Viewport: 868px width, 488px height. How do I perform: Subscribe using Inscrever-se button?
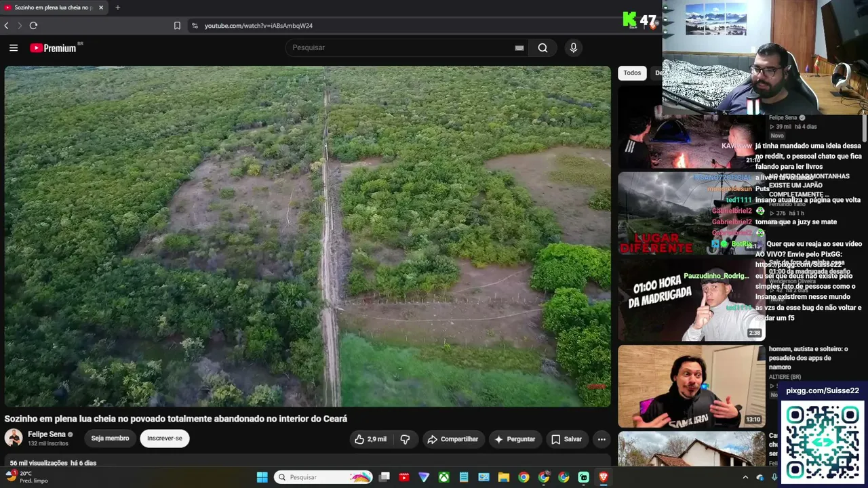165,439
